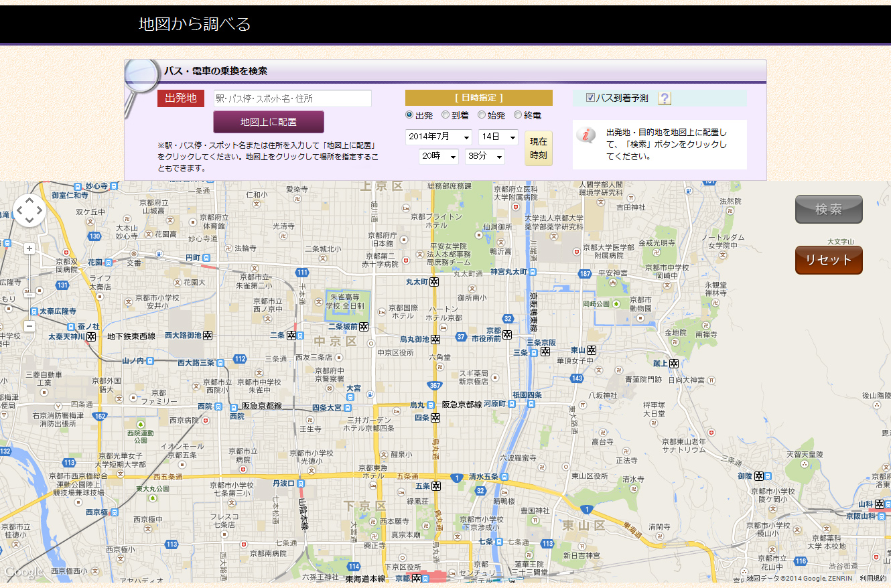Open the 2014年7月 month dropdown
The height and width of the screenshot is (588, 891).
438,137
